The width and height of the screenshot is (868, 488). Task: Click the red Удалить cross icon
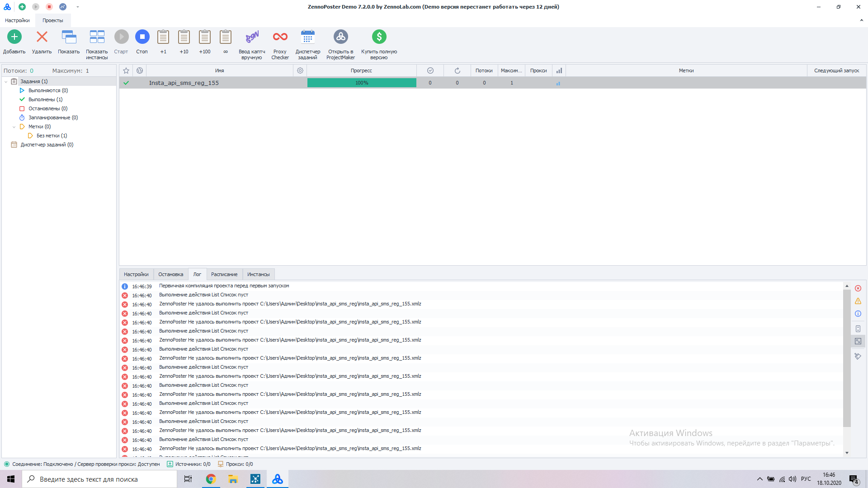42,37
